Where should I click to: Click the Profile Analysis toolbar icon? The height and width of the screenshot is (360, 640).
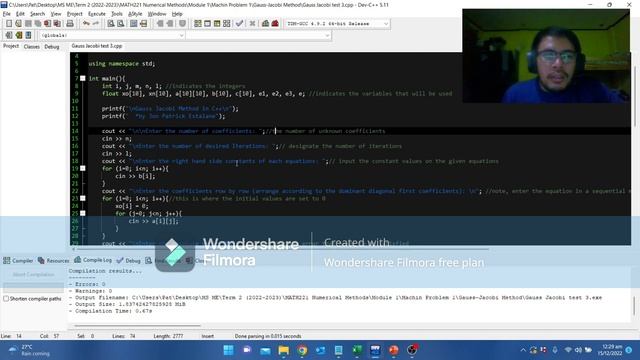265,24
